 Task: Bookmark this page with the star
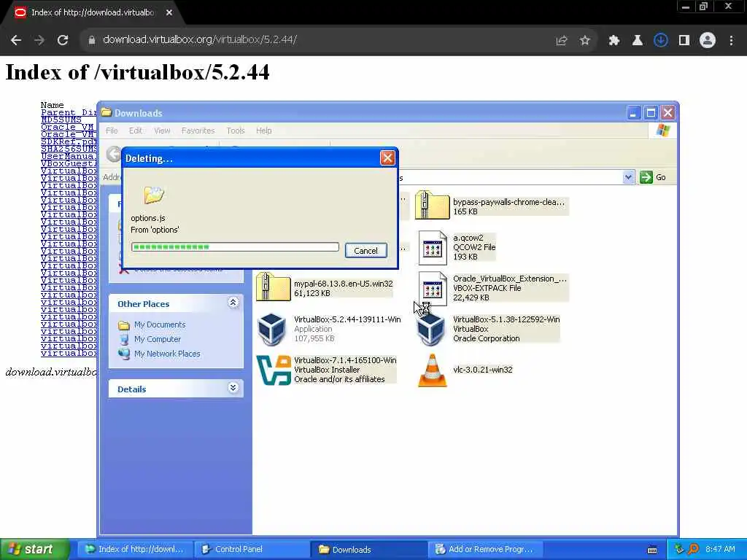(x=585, y=41)
